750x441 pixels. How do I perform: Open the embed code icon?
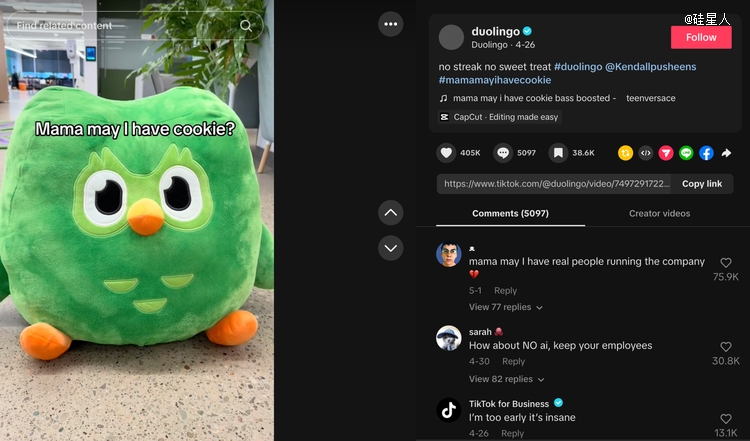tap(646, 153)
